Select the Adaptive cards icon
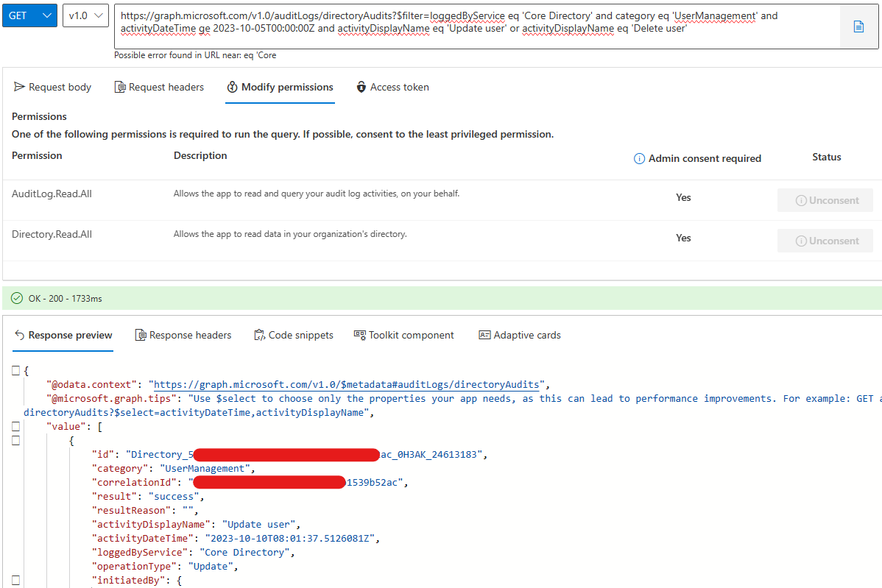 pyautogui.click(x=484, y=335)
